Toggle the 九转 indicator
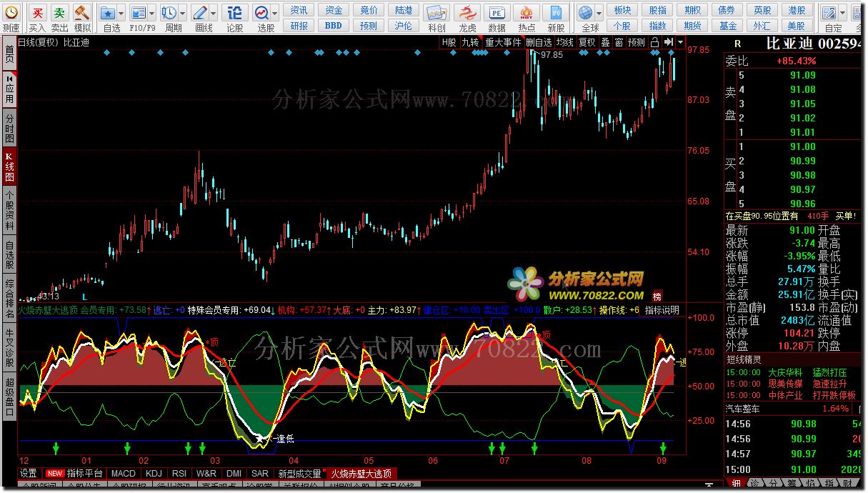868x493 pixels. (471, 42)
